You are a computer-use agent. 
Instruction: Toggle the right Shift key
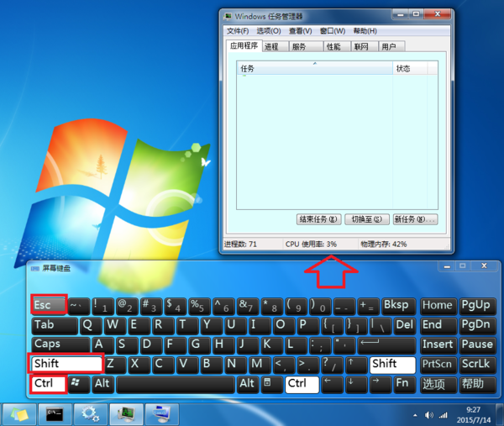point(392,365)
